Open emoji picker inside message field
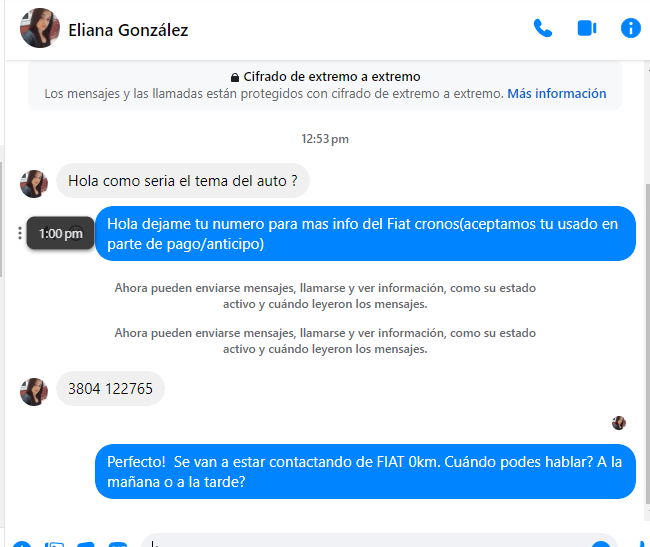This screenshot has width=650, height=547. [601, 544]
